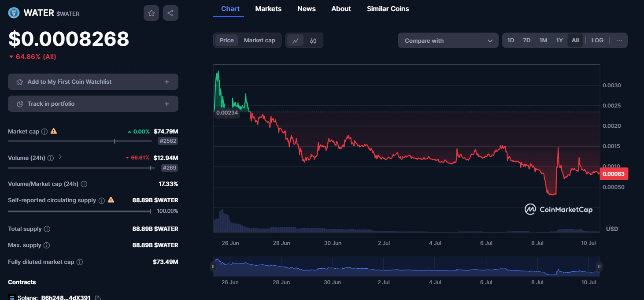Image resolution: width=644 pixels, height=300 pixels.
Task: Click Track in portfolio
Action: [93, 104]
